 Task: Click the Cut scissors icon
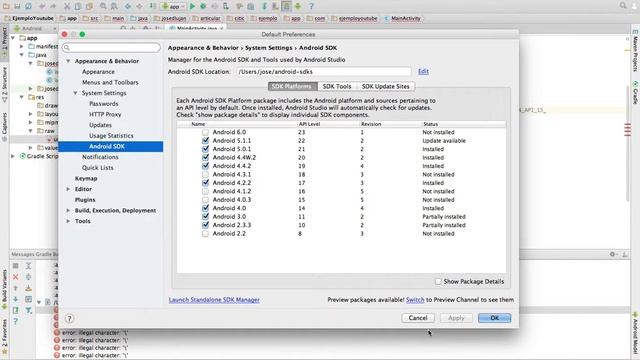pos(67,6)
